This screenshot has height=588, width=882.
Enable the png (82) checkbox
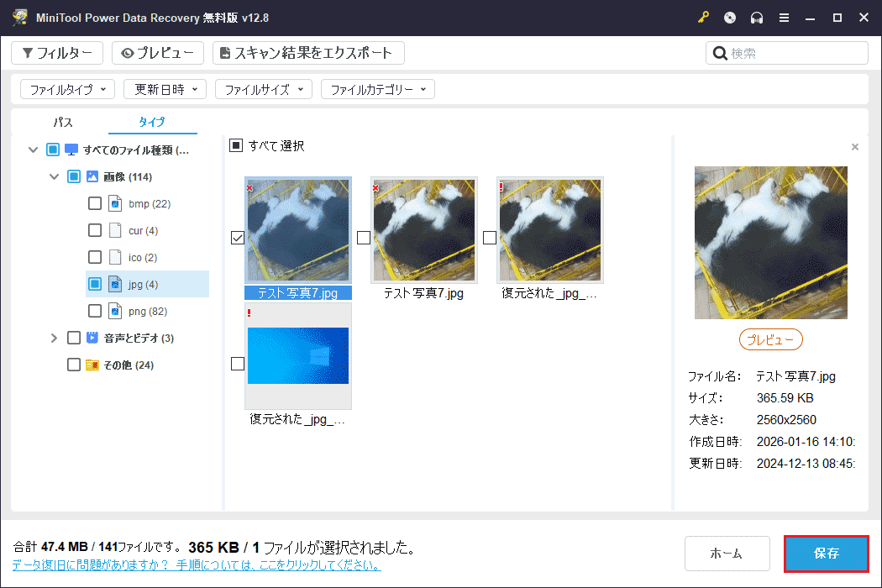95,310
